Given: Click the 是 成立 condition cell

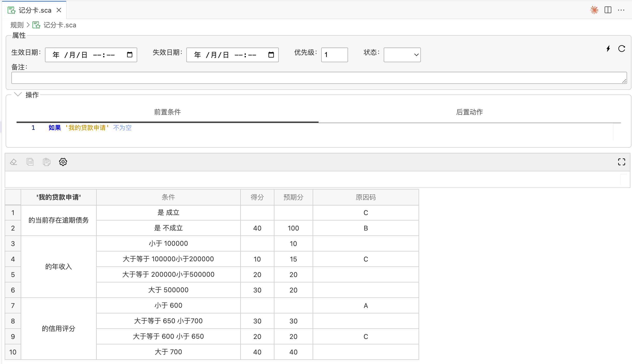Looking at the screenshot, I should pyautogui.click(x=168, y=212).
